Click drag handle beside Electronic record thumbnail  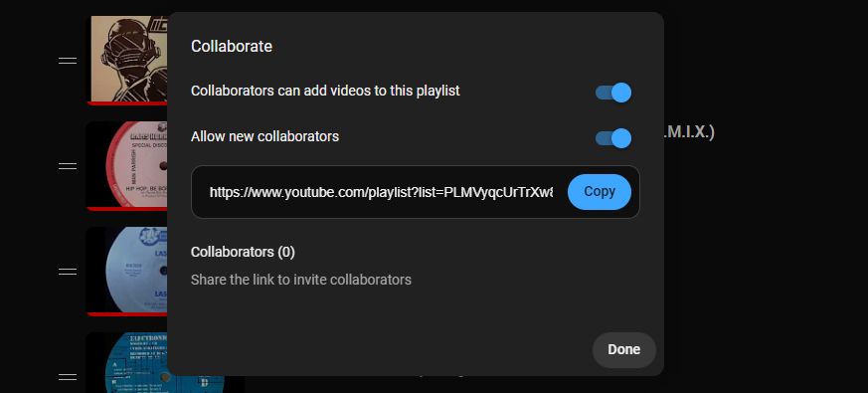point(68,377)
